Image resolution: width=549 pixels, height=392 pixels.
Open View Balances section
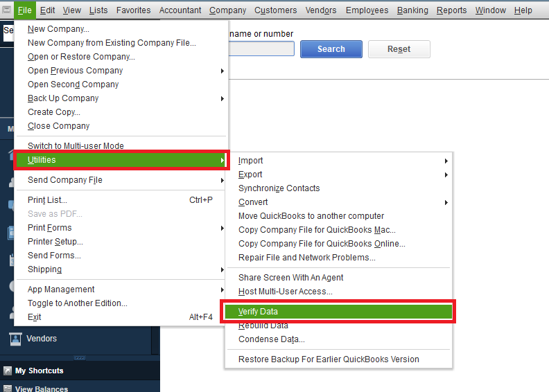tap(42, 389)
